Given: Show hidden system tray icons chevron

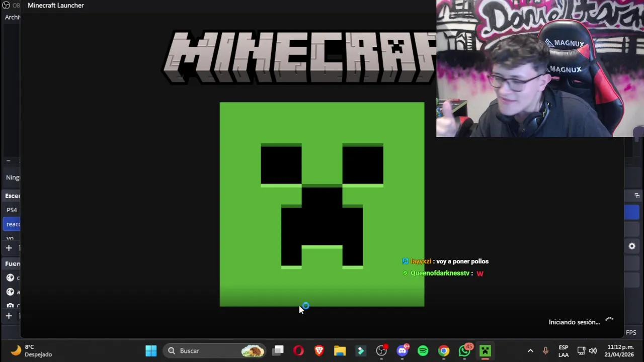Looking at the screenshot, I should (530, 350).
